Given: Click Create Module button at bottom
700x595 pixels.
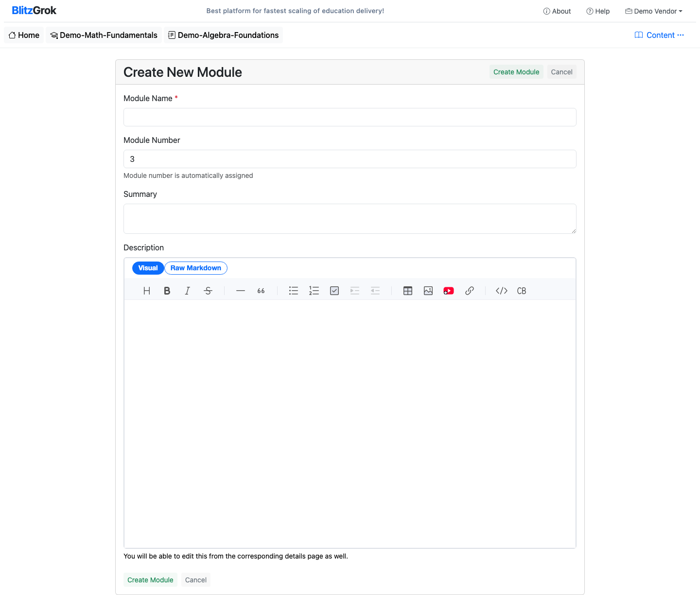Looking at the screenshot, I should click(150, 580).
